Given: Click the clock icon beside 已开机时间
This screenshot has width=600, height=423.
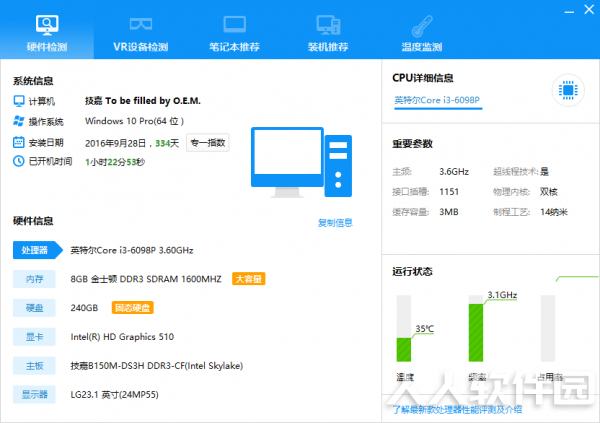Looking at the screenshot, I should pyautogui.click(x=19, y=161).
